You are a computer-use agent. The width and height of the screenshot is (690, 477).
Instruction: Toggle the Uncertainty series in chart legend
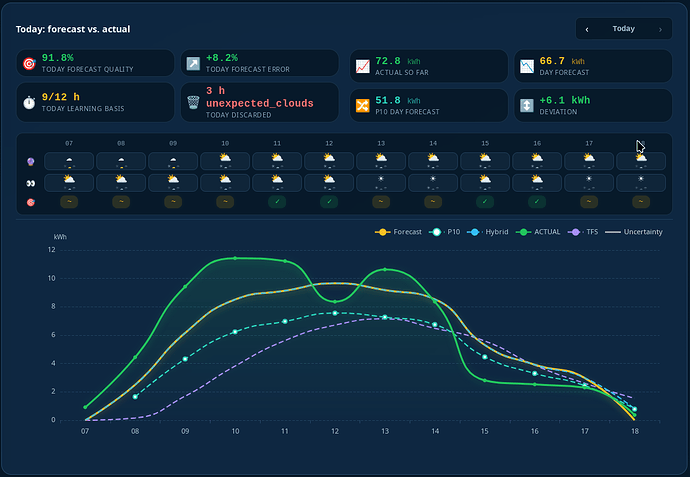pyautogui.click(x=634, y=232)
